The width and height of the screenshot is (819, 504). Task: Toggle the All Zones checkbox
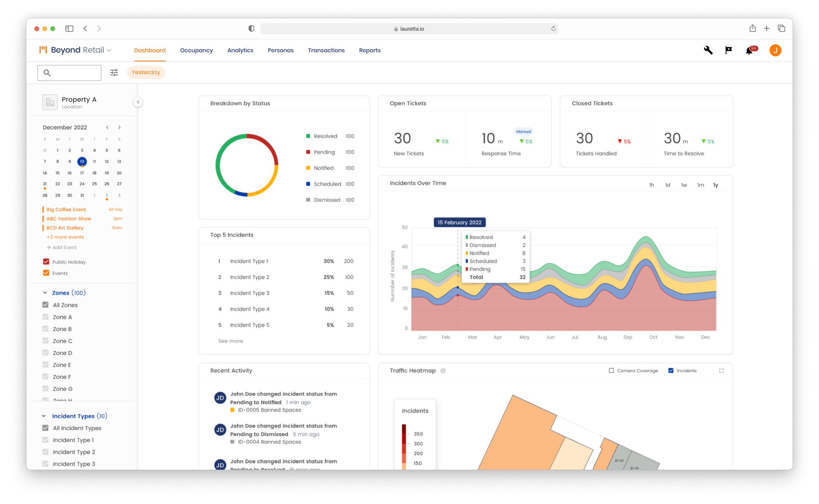tap(45, 305)
